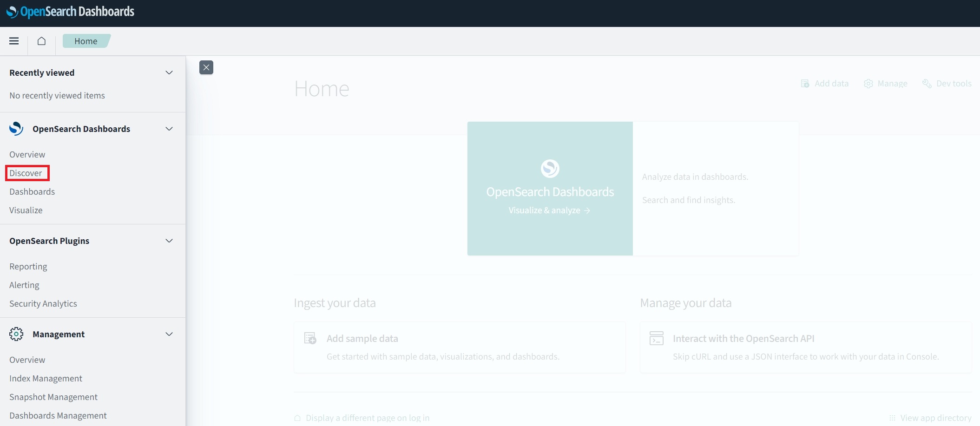
Task: Collapse the Recently viewed section
Action: pos(169,72)
